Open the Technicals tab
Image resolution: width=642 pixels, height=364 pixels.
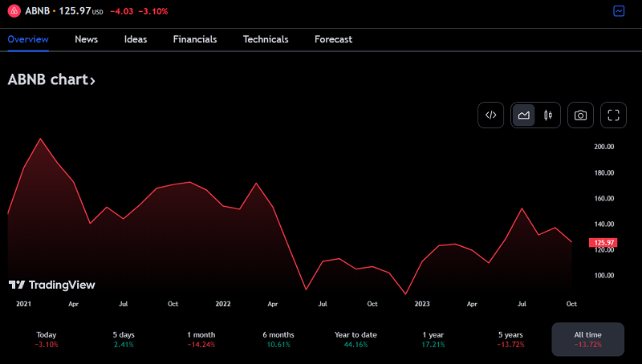tap(266, 39)
